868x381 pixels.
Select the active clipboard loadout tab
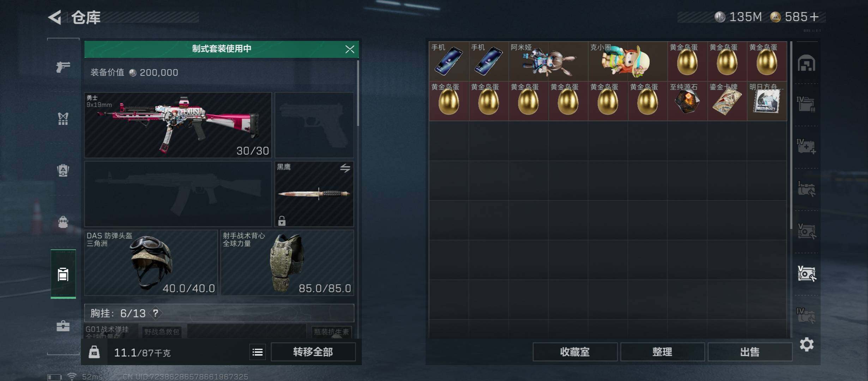[63, 274]
